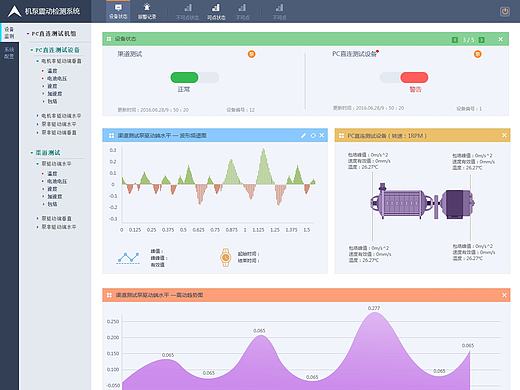520x390 pixels.
Task: Open the 测点状态 bar chart tab
Action: (216, 11)
